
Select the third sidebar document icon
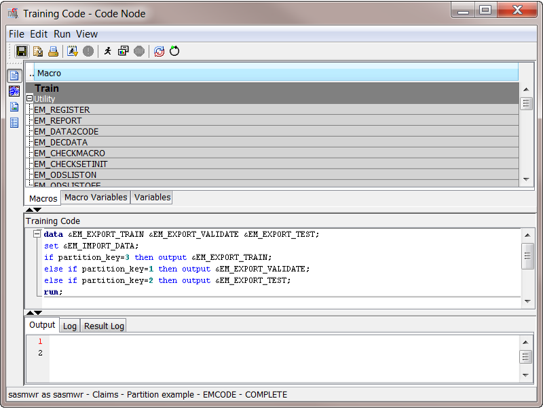[14, 107]
